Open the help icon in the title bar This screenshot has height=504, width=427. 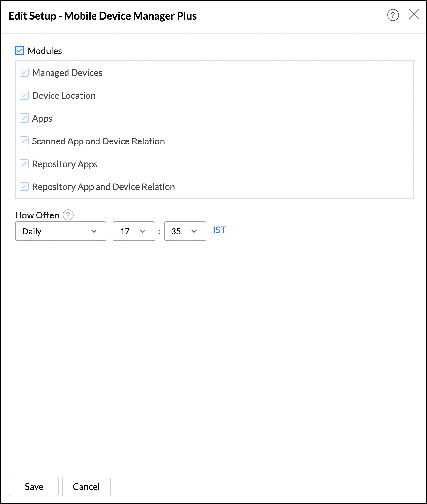393,15
